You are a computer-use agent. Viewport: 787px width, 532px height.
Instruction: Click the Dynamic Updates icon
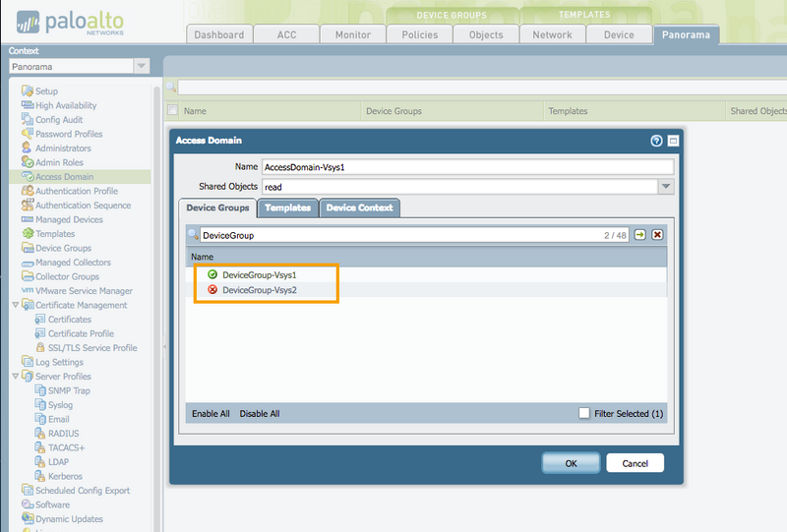tap(28, 518)
